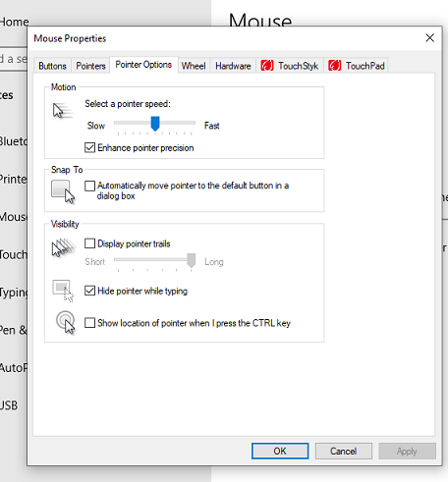This screenshot has height=482, width=448.
Task: Select the Pointer Options tab
Action: [143, 65]
